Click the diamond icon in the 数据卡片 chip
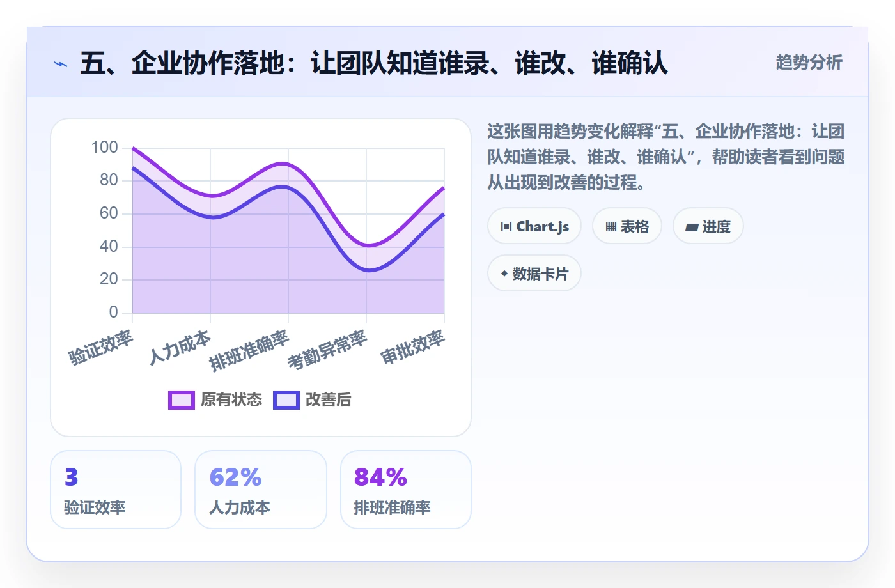Viewport: 895px width, 588px height. pos(504,274)
